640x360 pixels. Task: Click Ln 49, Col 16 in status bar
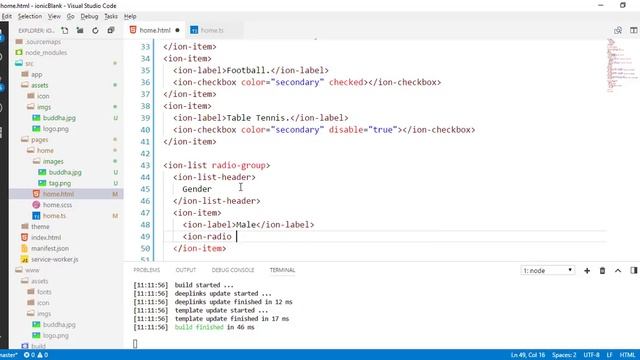coord(528,355)
